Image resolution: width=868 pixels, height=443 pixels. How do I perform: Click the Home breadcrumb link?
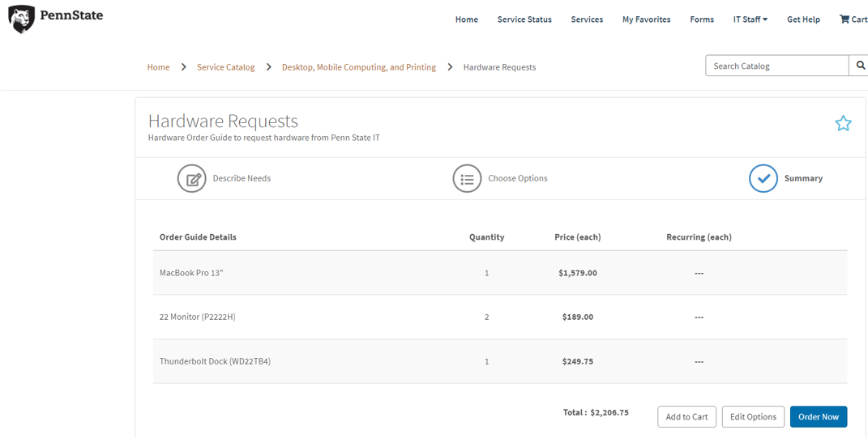158,67
